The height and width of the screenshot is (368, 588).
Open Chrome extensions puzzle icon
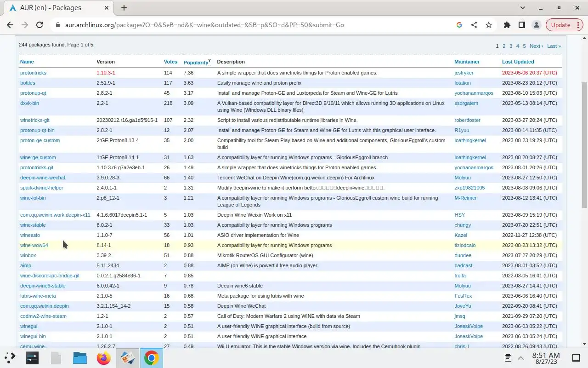507,25
